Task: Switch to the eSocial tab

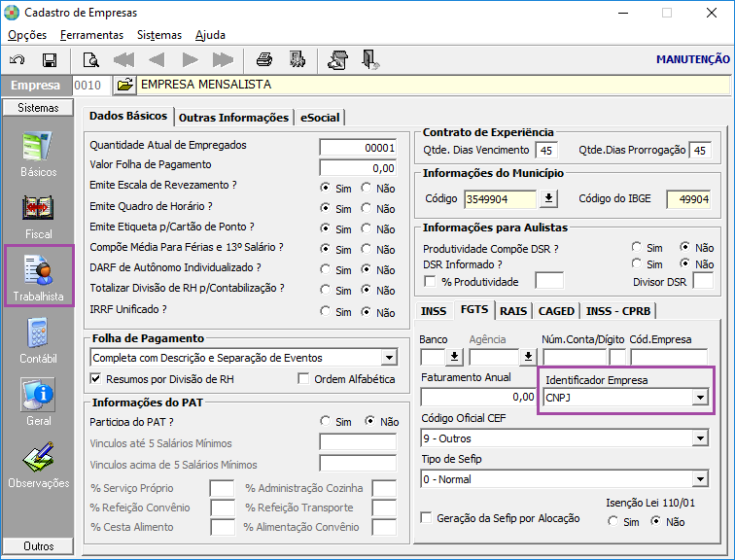Action: point(320,118)
